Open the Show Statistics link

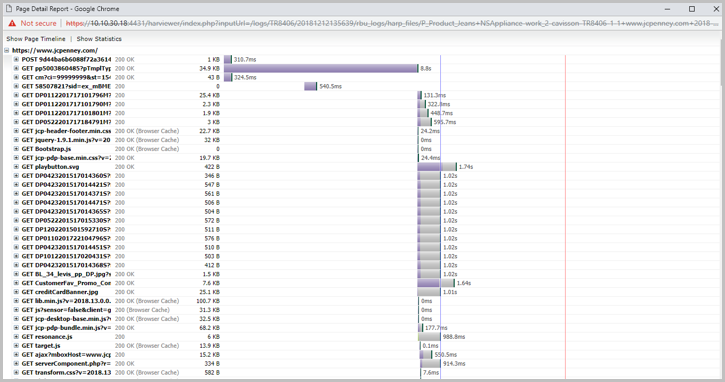[x=99, y=39]
